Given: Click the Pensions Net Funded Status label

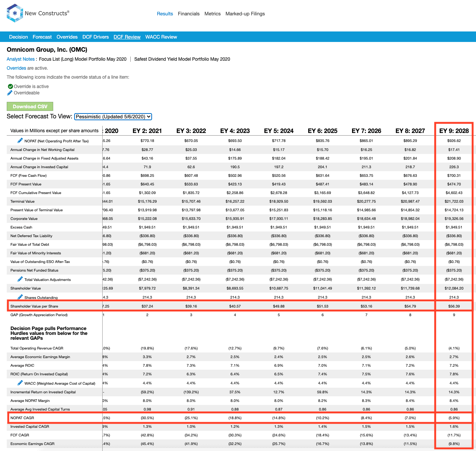Looking at the screenshot, I should click(x=34, y=270).
